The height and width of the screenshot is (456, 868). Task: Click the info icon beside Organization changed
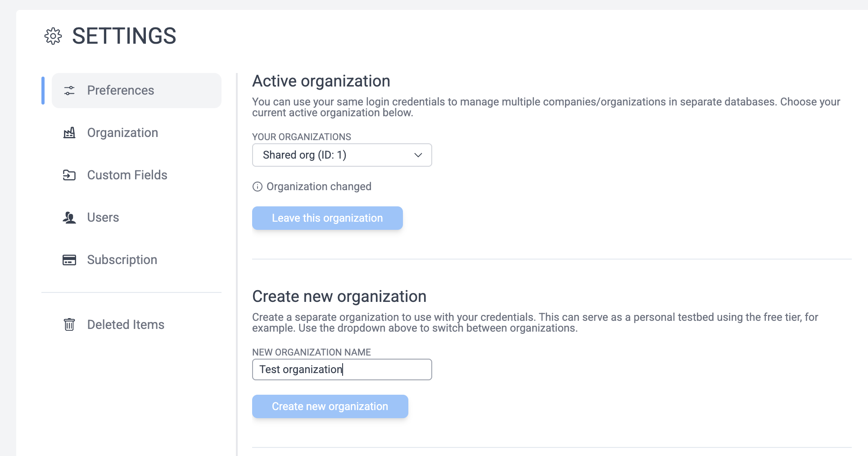[x=258, y=187]
